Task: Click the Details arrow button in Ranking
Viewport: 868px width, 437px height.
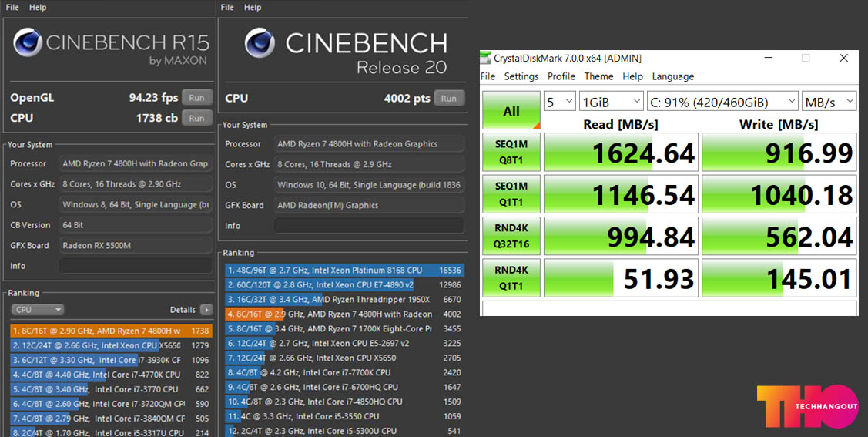Action: pyautogui.click(x=206, y=310)
